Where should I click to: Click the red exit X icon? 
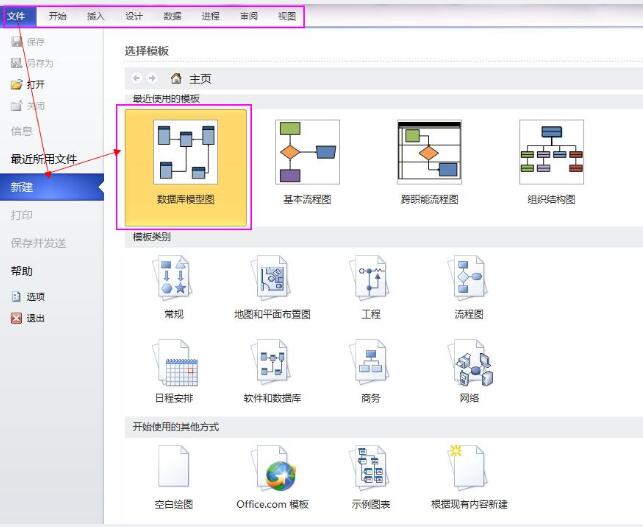16,318
